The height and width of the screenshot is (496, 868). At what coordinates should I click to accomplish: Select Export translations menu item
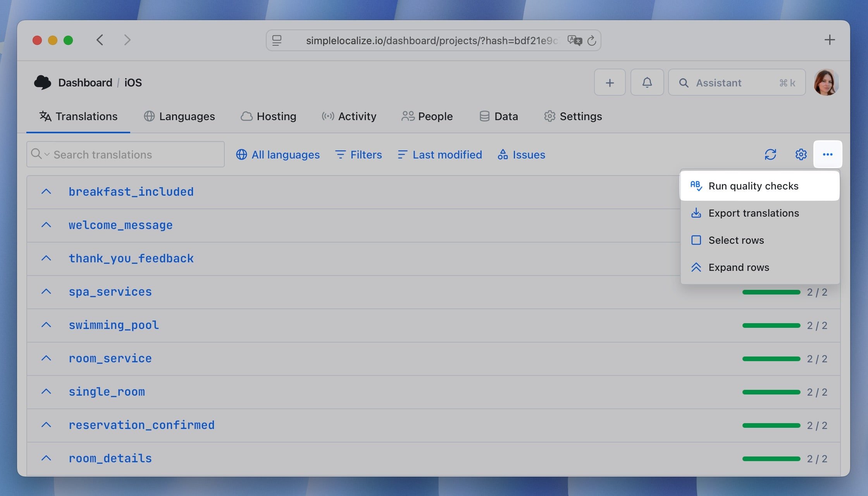pos(753,213)
